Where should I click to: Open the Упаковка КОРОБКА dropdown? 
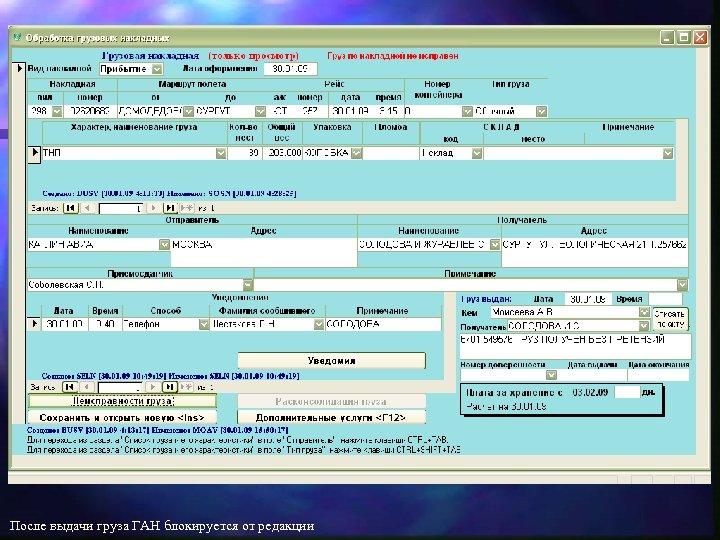point(356,153)
